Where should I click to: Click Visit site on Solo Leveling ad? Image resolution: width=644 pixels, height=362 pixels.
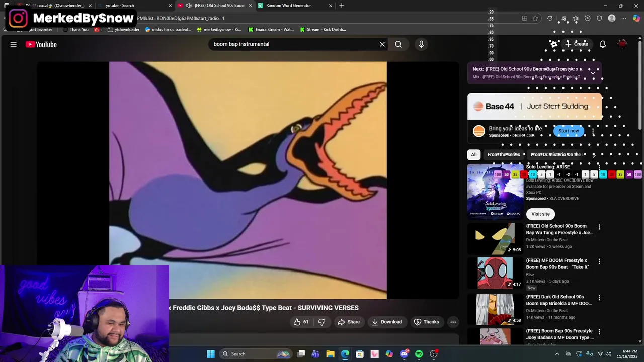tap(541, 214)
